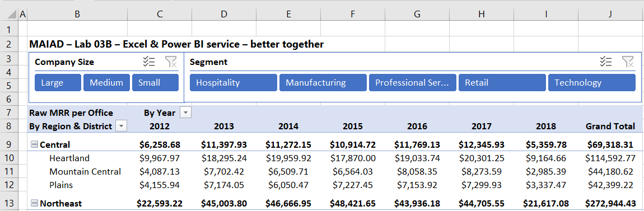
Task: Filter by Technology segment
Action: pyautogui.click(x=592, y=82)
